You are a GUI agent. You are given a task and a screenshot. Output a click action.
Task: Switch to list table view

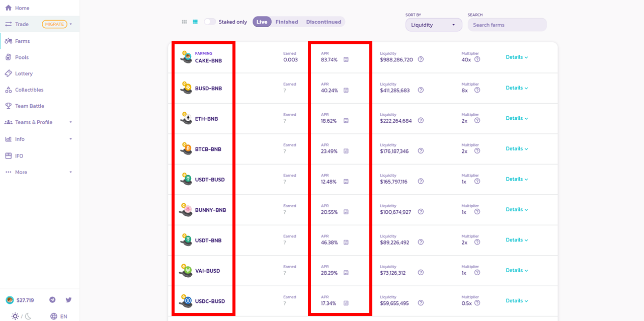point(195,22)
